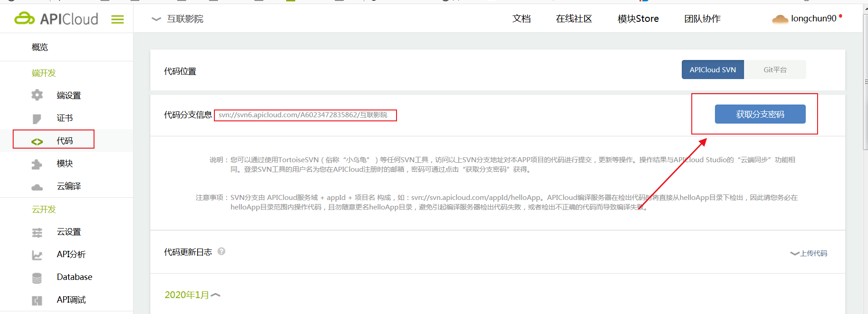Toggle the green hamburger sidebar menu
Screen dimensions: 868x314
(x=118, y=19)
